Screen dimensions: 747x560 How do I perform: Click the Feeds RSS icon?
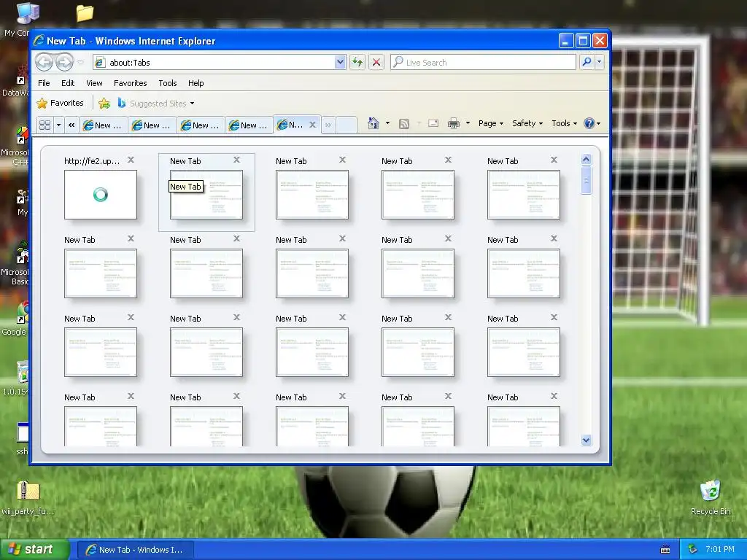click(x=404, y=124)
